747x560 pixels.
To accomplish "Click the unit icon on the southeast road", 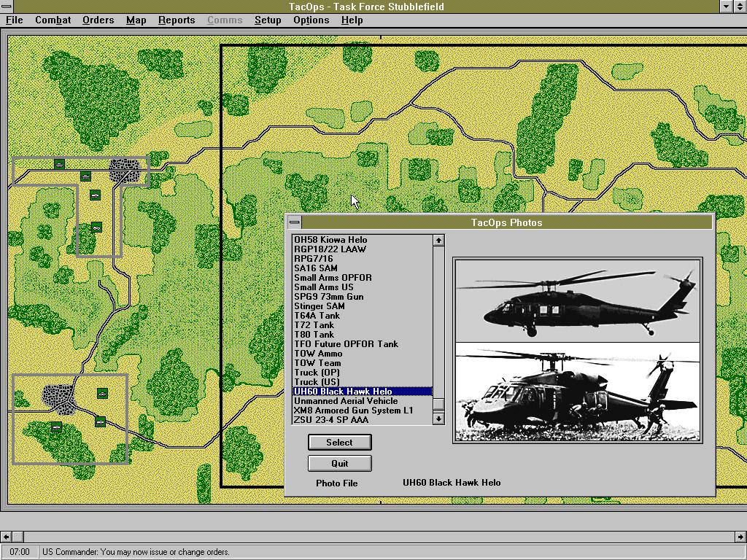I will (100, 422).
